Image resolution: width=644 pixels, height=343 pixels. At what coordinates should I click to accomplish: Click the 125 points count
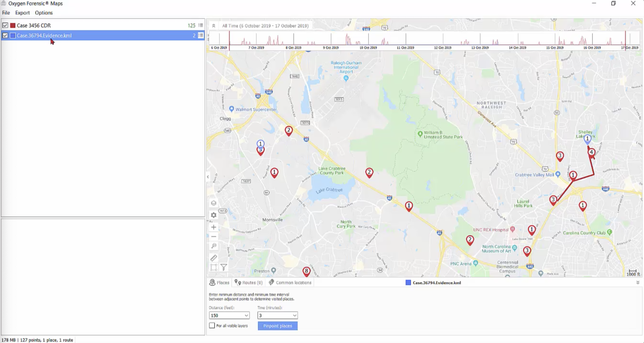coord(191,25)
